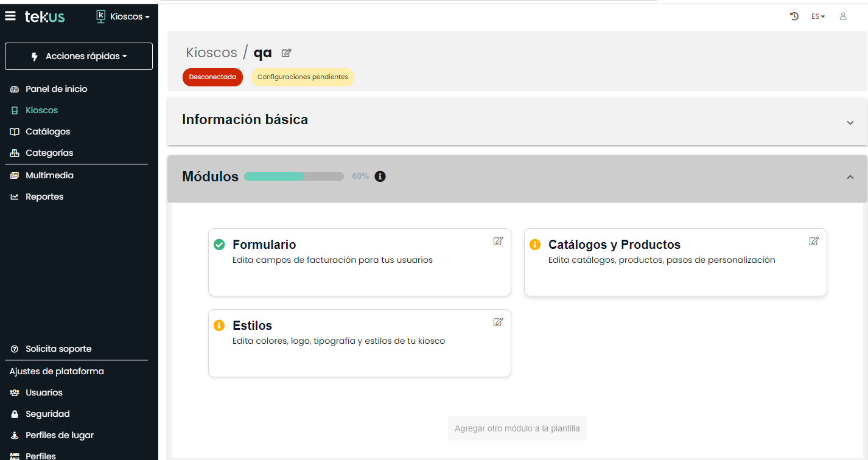Open the Acciones rápidas dropdown
868x460 pixels.
(79, 56)
